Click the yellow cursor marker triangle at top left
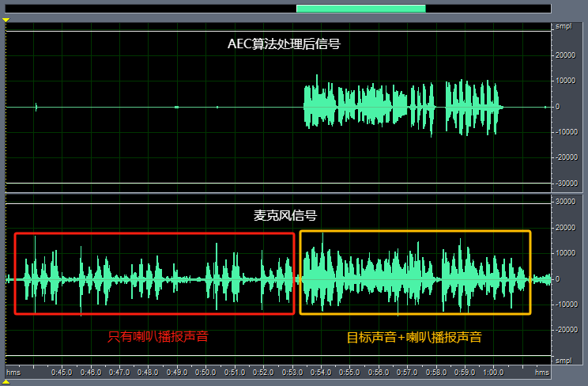This screenshot has width=588, height=386. 6,18
